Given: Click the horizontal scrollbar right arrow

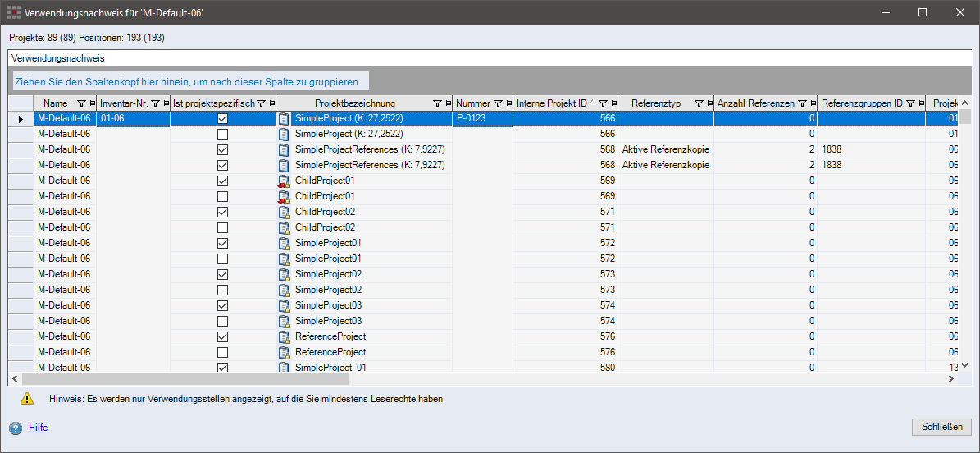Looking at the screenshot, I should pos(950,378).
